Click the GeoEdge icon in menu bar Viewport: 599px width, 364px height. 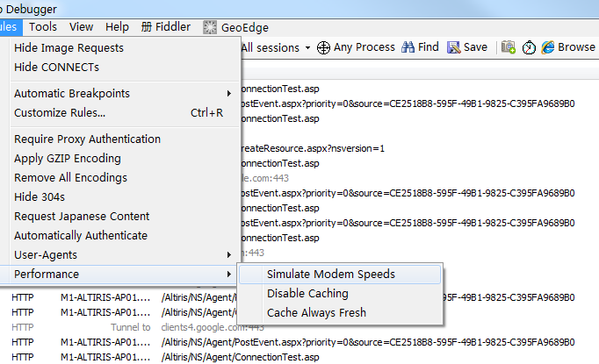click(210, 27)
